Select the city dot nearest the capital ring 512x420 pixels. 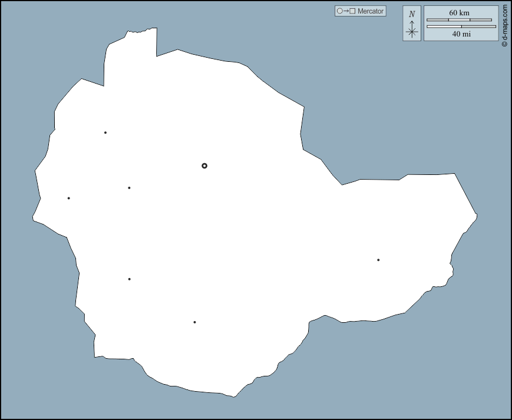pyautogui.click(x=129, y=188)
